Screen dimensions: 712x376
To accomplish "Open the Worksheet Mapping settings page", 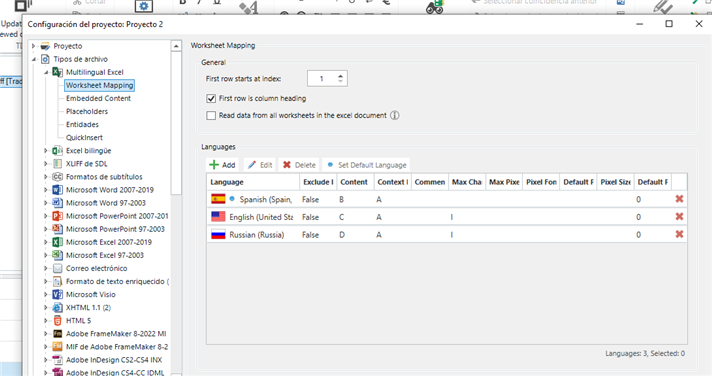I will coord(99,85).
